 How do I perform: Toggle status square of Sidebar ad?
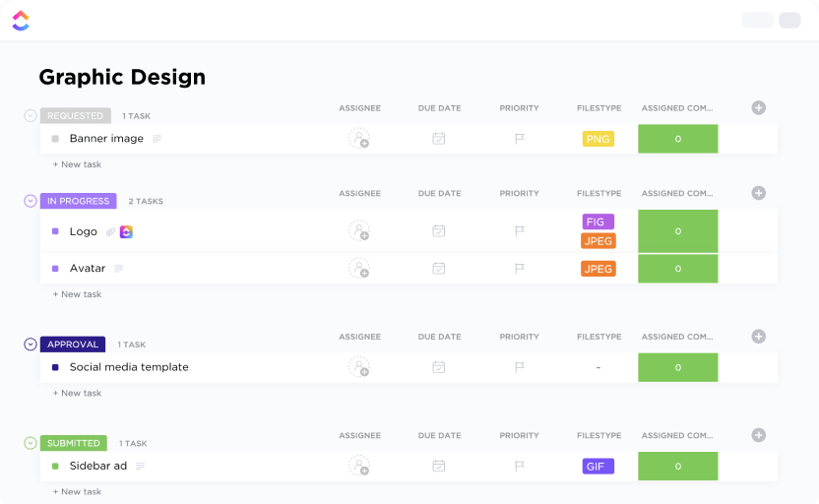click(x=55, y=466)
